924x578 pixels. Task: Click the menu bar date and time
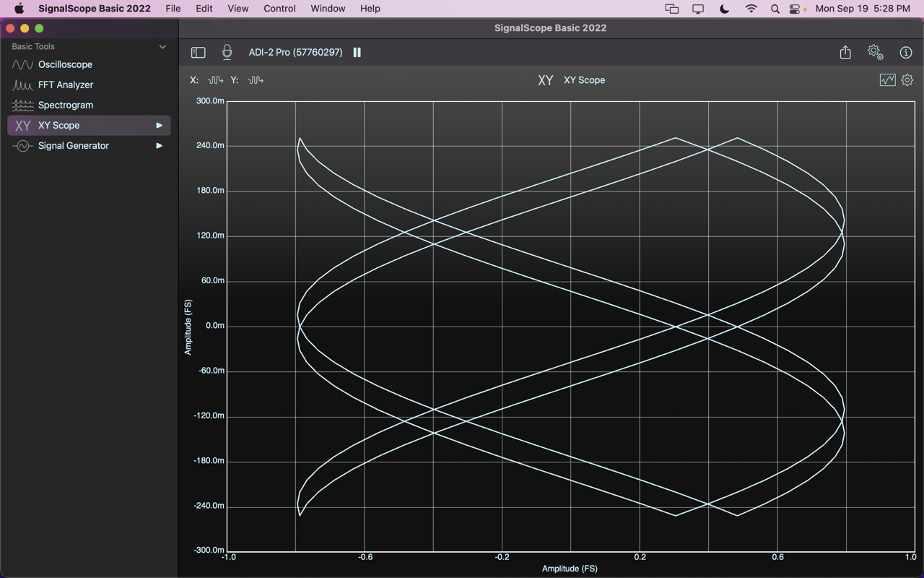pos(863,9)
